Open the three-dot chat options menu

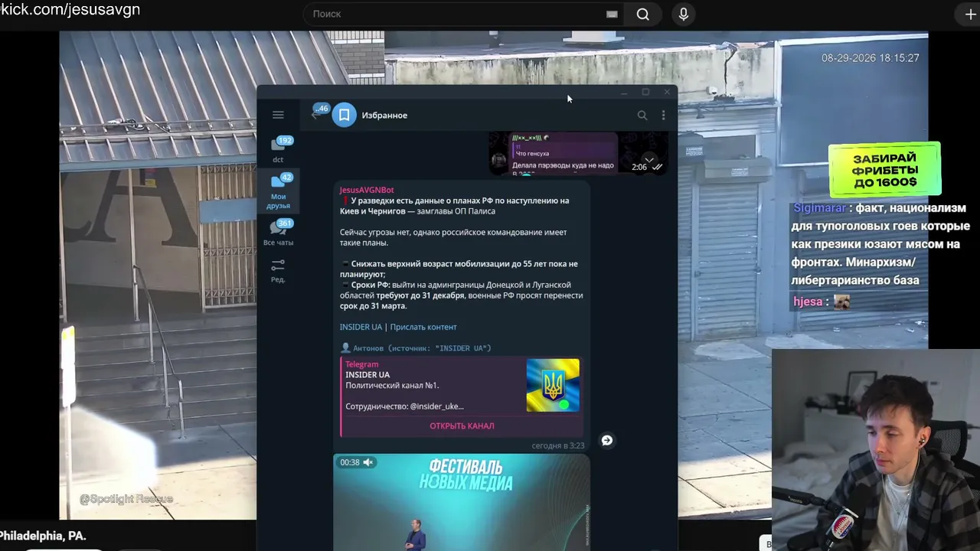point(663,115)
